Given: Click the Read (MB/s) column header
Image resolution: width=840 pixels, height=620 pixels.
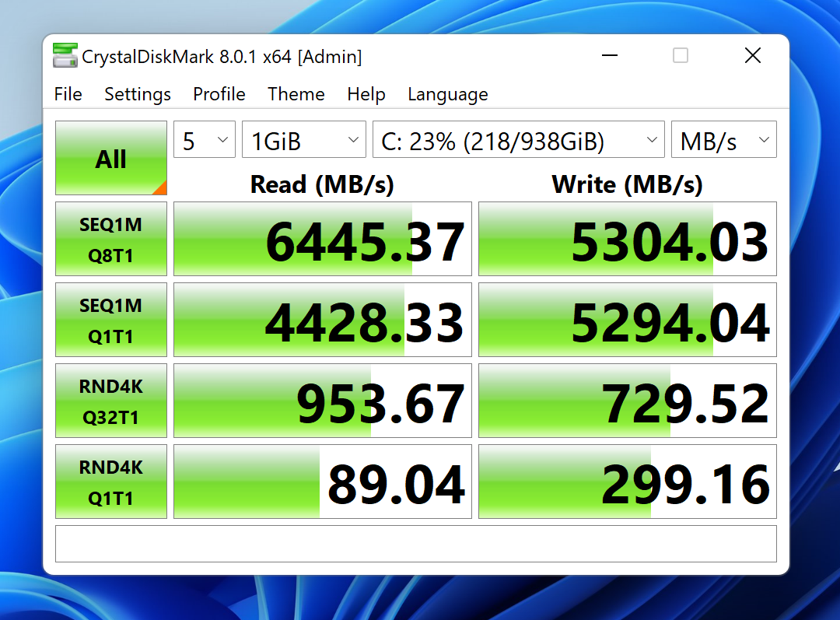Looking at the screenshot, I should [322, 184].
